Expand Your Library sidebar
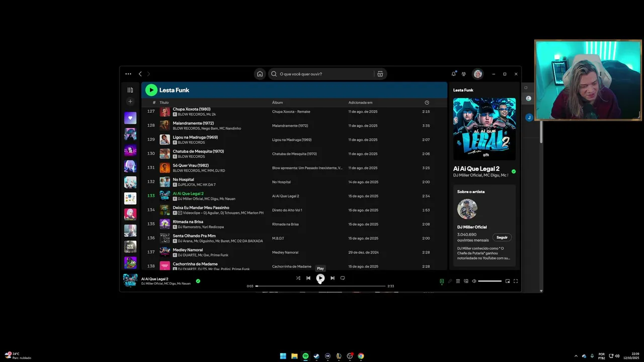This screenshot has width=644, height=362. coord(130,90)
